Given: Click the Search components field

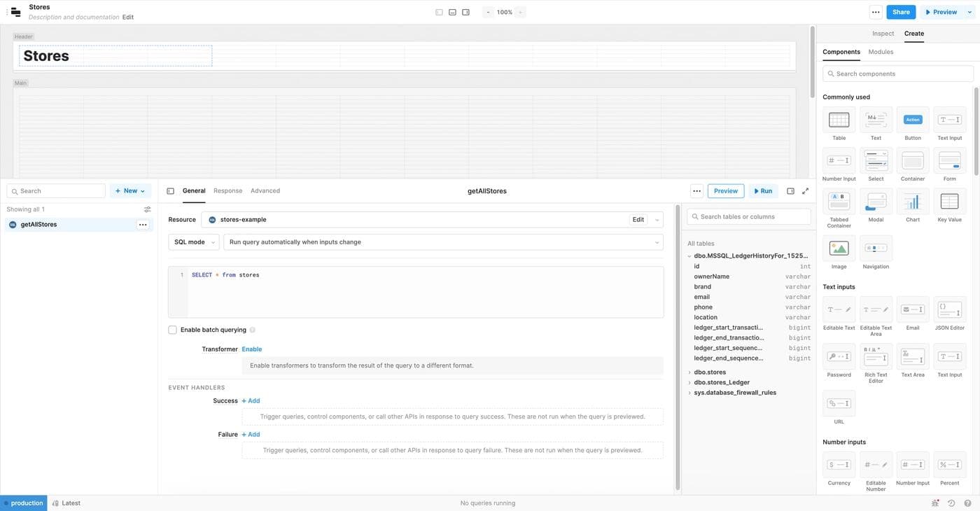Looking at the screenshot, I should (898, 73).
